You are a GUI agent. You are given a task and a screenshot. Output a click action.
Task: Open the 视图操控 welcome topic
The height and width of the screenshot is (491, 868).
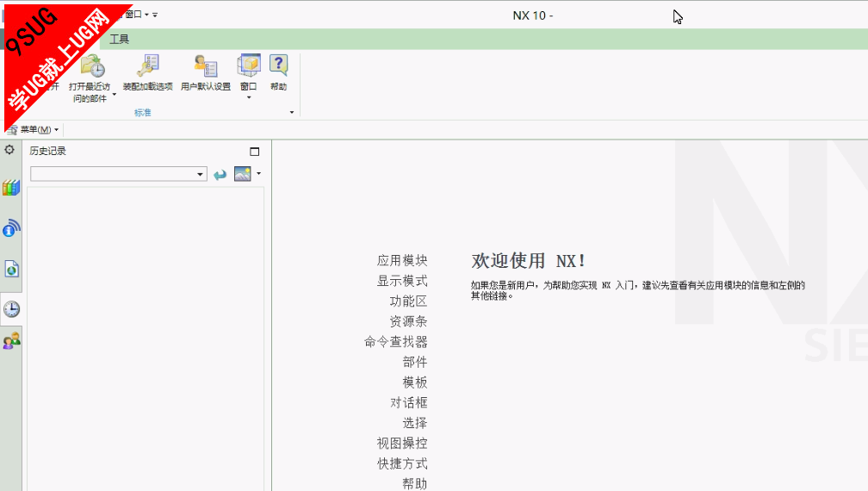402,444
